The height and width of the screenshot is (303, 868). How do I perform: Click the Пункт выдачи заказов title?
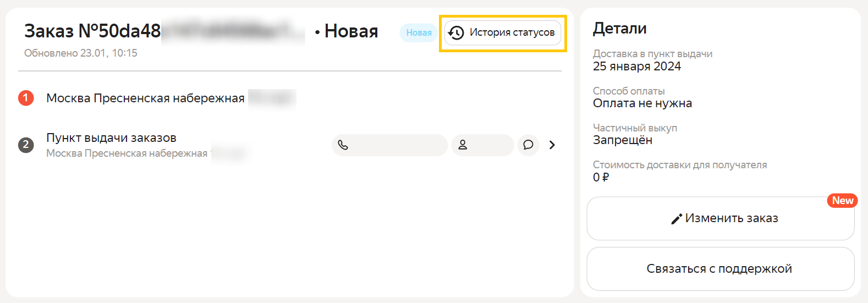tap(111, 138)
